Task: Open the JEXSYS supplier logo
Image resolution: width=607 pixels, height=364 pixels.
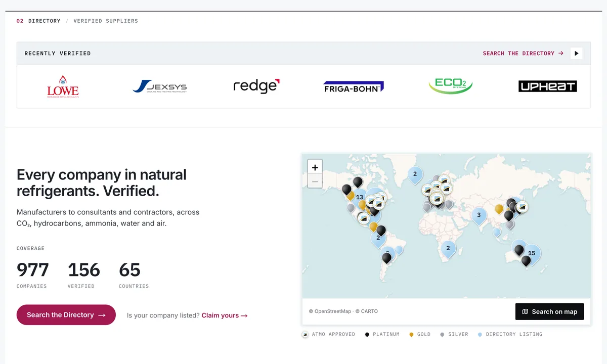Action: [159, 86]
